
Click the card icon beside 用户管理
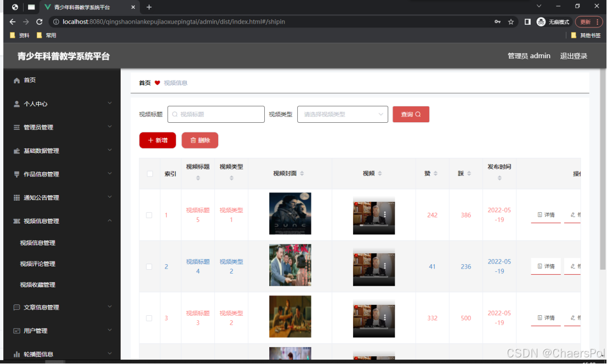16,331
